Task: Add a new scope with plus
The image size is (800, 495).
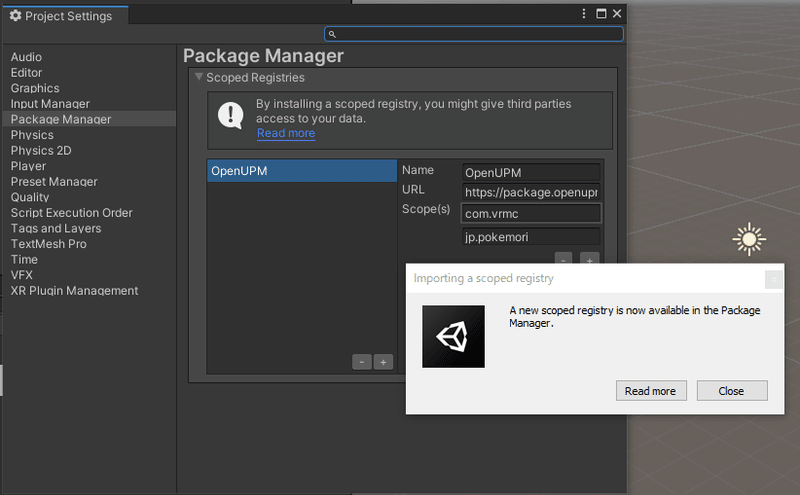Action: [589, 258]
